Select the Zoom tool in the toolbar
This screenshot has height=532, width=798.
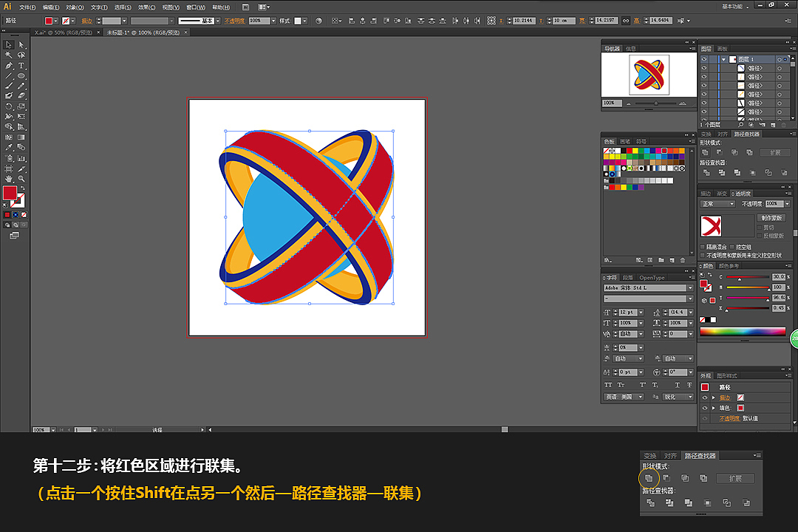coord(21,179)
